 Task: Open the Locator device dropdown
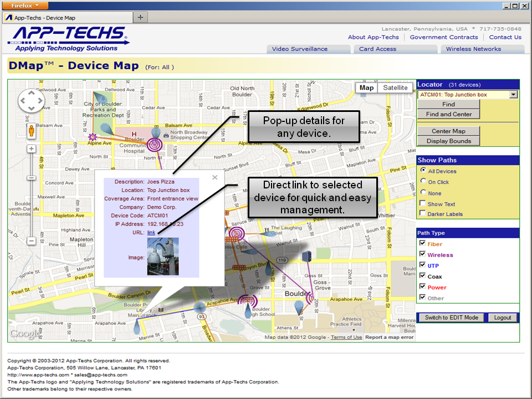click(x=513, y=95)
